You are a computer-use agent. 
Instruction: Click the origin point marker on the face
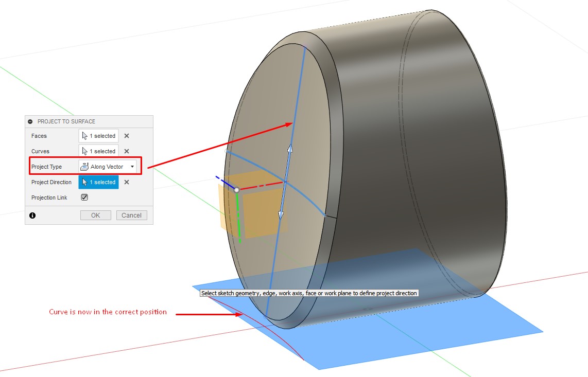point(236,189)
